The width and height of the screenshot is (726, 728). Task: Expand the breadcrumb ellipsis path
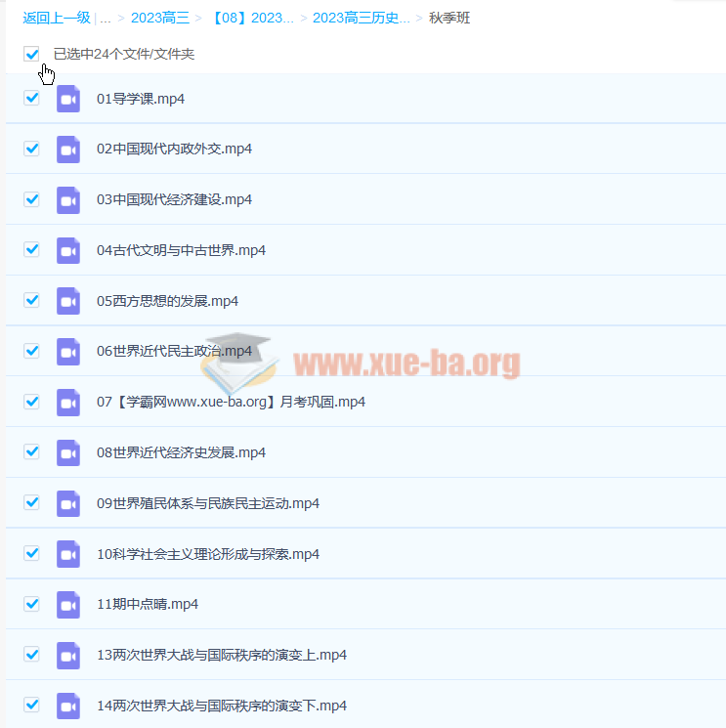click(106, 19)
